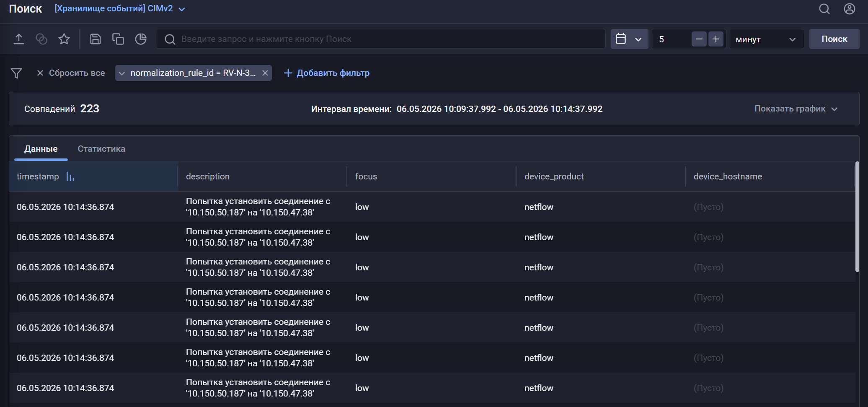Click the funnel filter icon
Viewport: 868px width, 407px height.
(16, 73)
